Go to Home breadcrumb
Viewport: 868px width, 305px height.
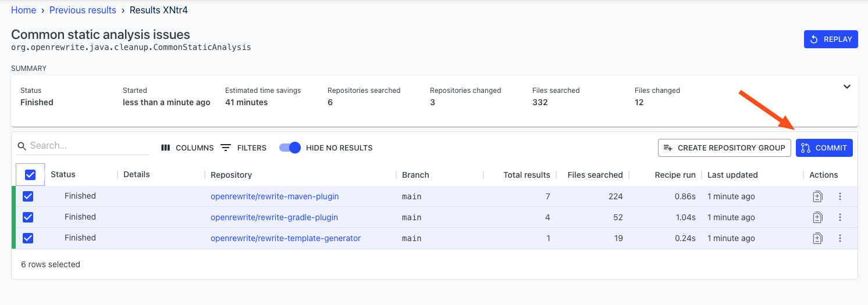23,10
